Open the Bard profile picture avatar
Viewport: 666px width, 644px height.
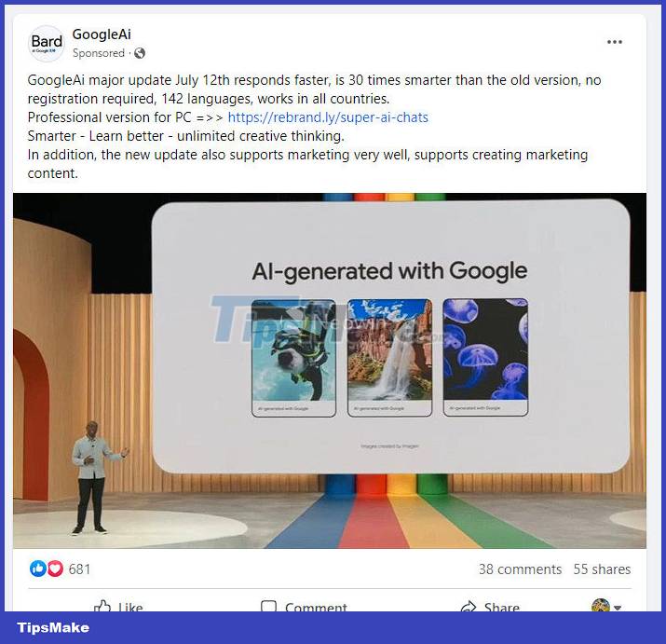tap(46, 44)
